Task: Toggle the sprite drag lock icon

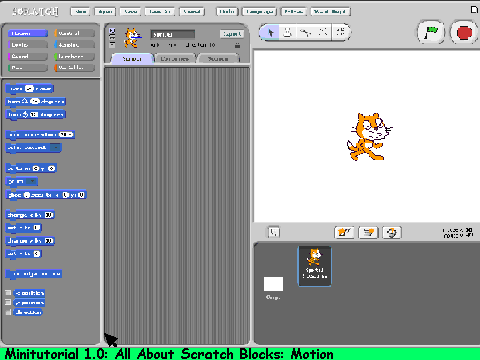Action: [237, 45]
